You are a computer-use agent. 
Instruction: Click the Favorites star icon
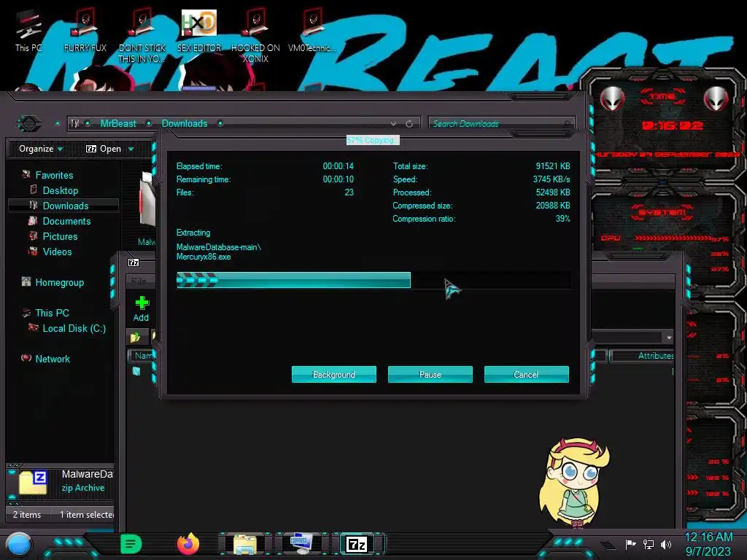click(26, 175)
